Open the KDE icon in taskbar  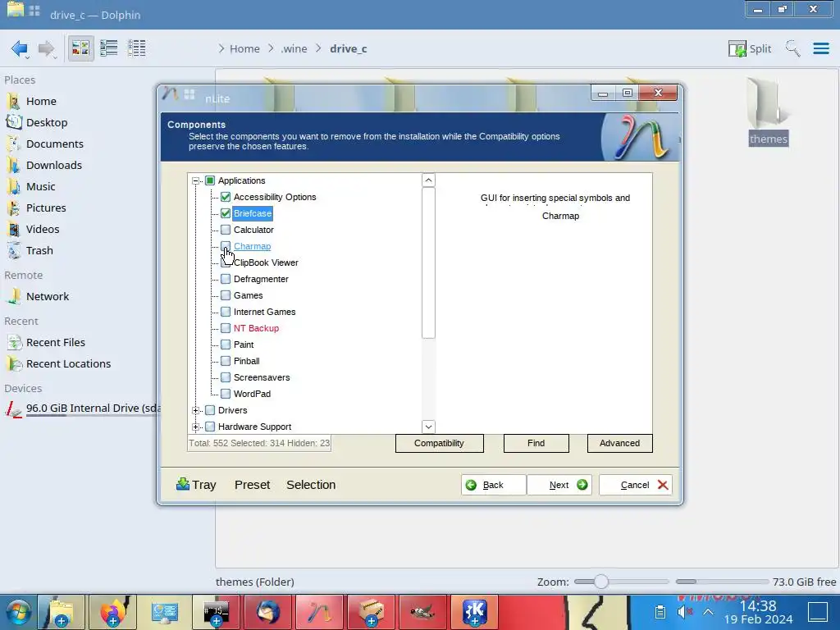(473, 612)
